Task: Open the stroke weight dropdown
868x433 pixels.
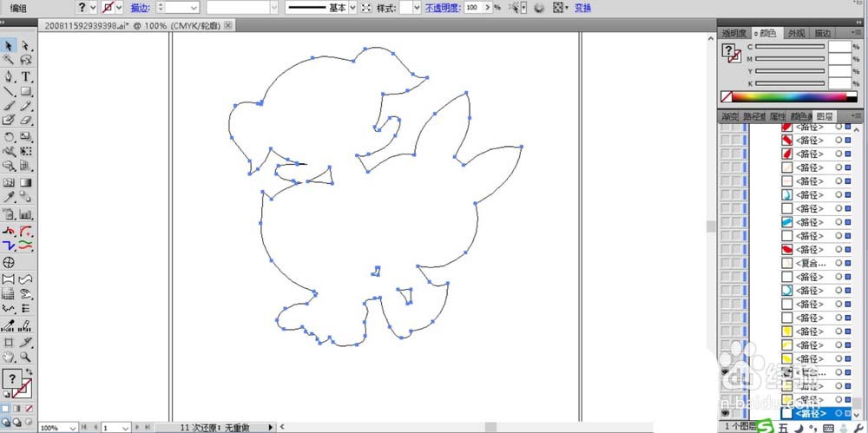Action: 194,8
